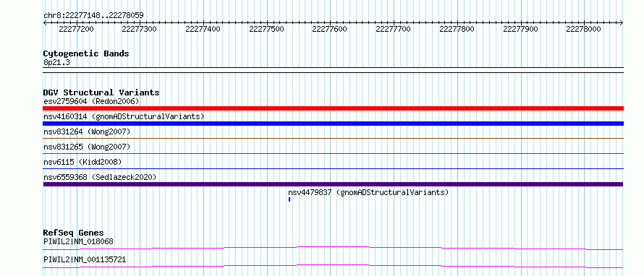The image size is (644, 276).
Task: Click ruler position 22277600
Action: 330,29
